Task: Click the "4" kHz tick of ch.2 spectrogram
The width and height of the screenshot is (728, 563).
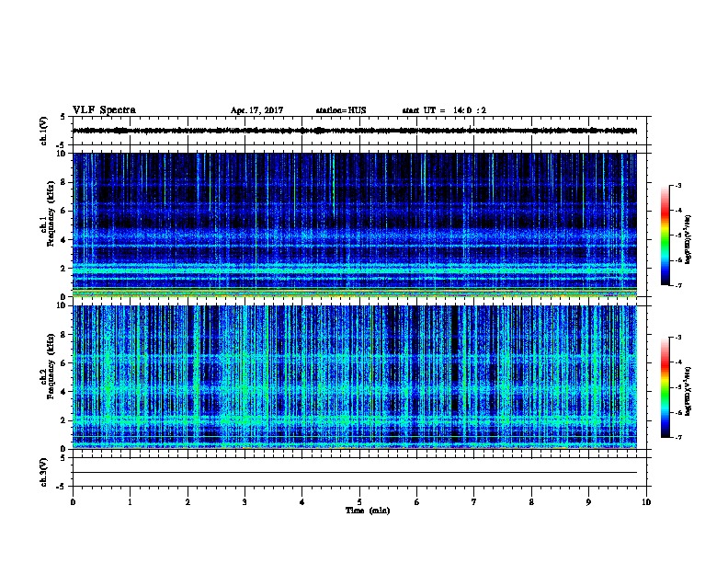Action: click(x=63, y=392)
